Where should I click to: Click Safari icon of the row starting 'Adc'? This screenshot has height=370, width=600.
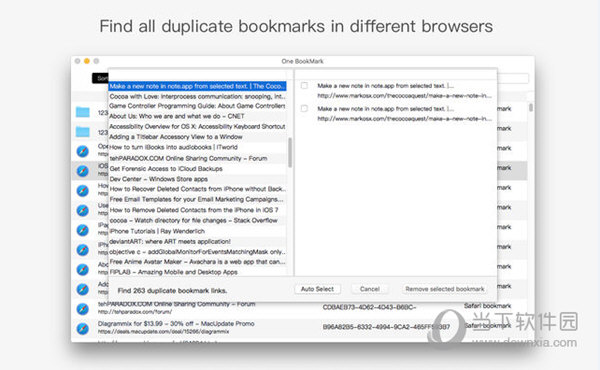pos(82,289)
